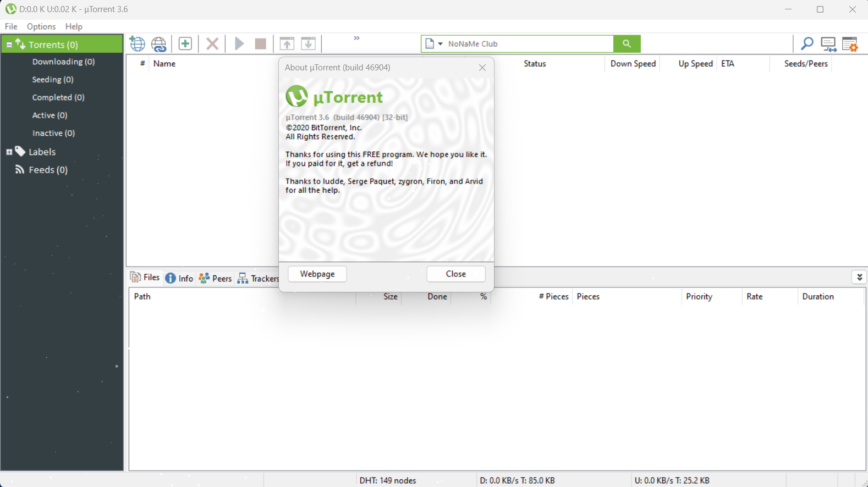Open the Help menu
Screen dimensions: 868x487
(74, 26)
